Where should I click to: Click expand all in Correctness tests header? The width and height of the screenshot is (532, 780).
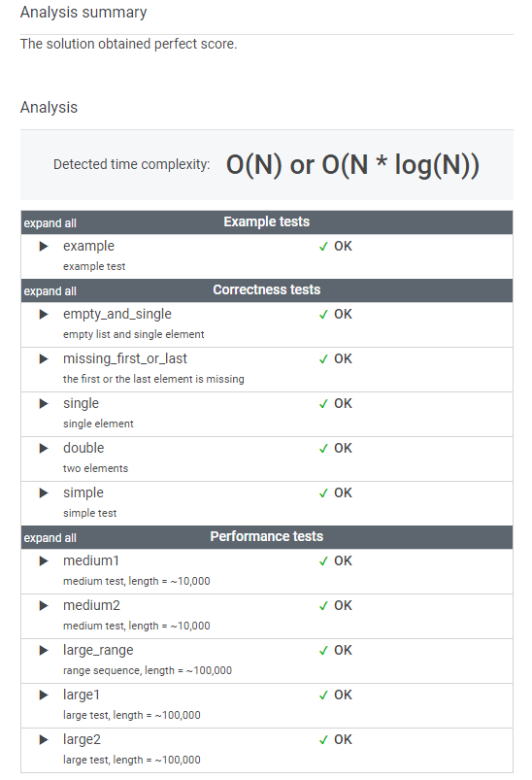(x=50, y=291)
